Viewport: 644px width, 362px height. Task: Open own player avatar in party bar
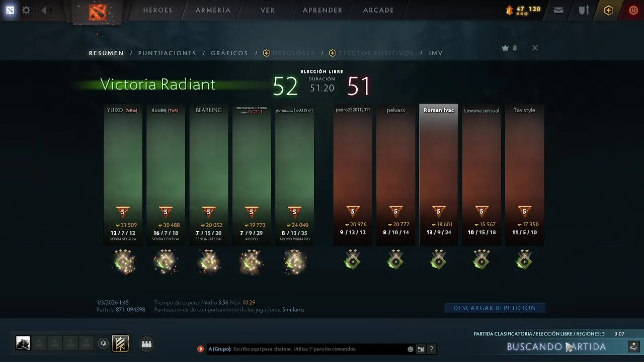pos(23,343)
